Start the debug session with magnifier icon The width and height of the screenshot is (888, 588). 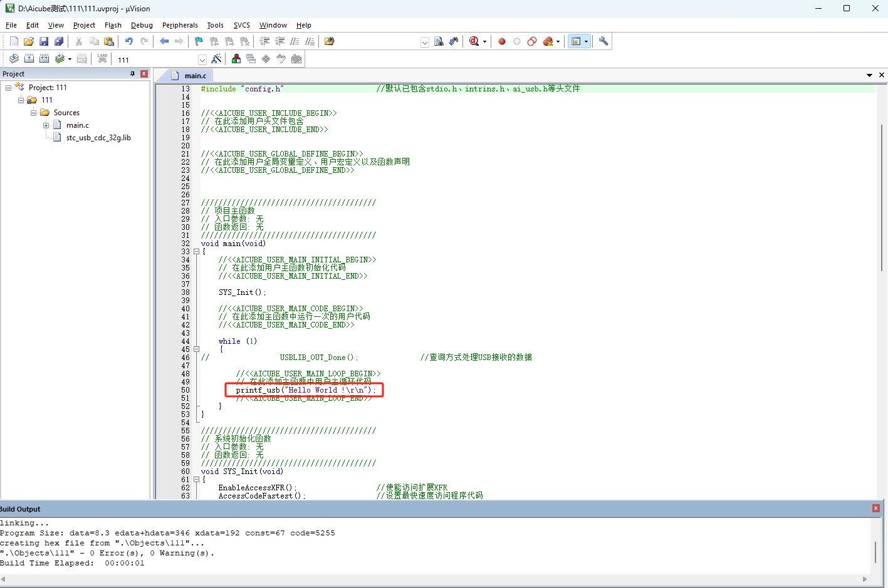point(474,41)
